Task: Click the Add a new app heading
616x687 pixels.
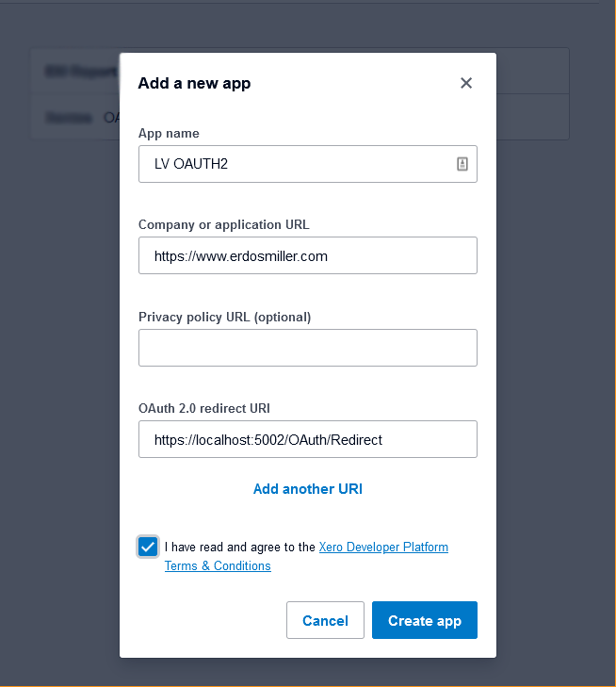Action: (194, 83)
